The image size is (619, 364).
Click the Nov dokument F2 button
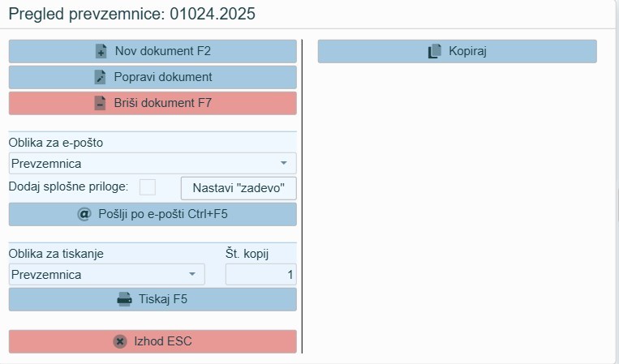[x=153, y=51]
